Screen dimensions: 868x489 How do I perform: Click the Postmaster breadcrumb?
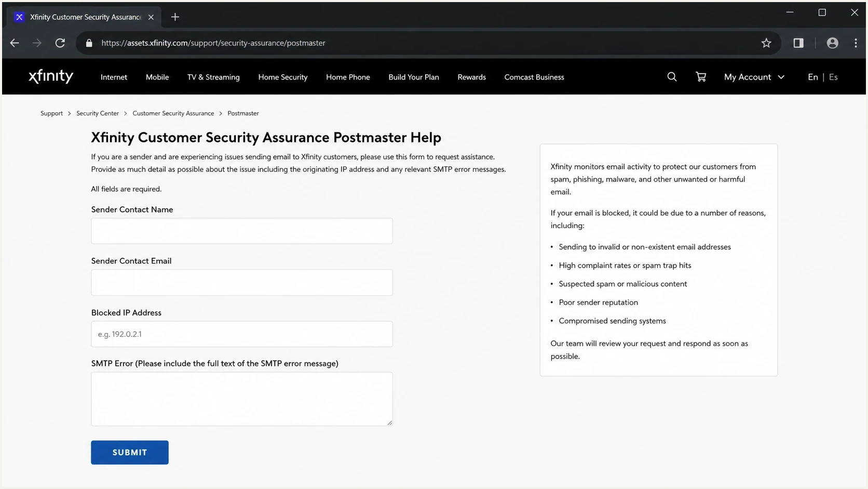(243, 113)
